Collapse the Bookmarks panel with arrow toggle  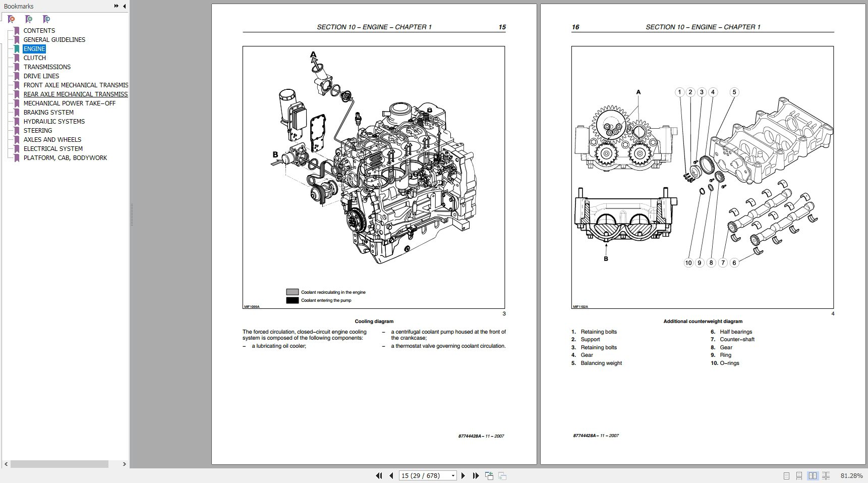(x=124, y=6)
